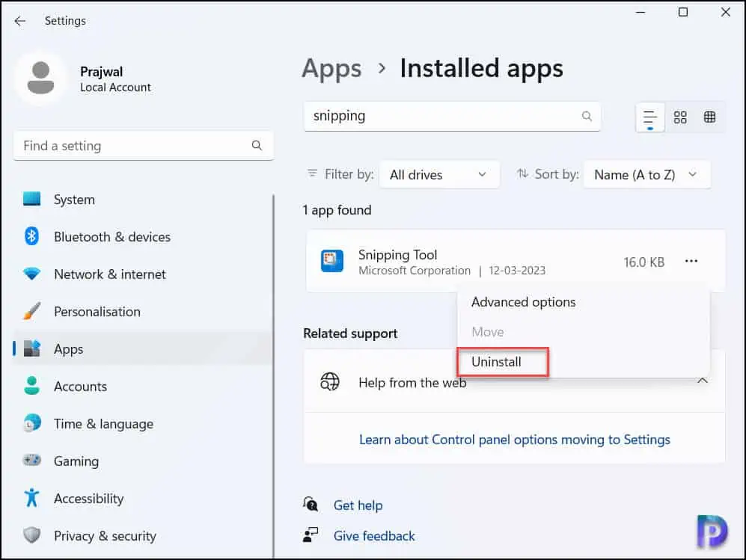
Task: Switch to table view layout
Action: [710, 117]
